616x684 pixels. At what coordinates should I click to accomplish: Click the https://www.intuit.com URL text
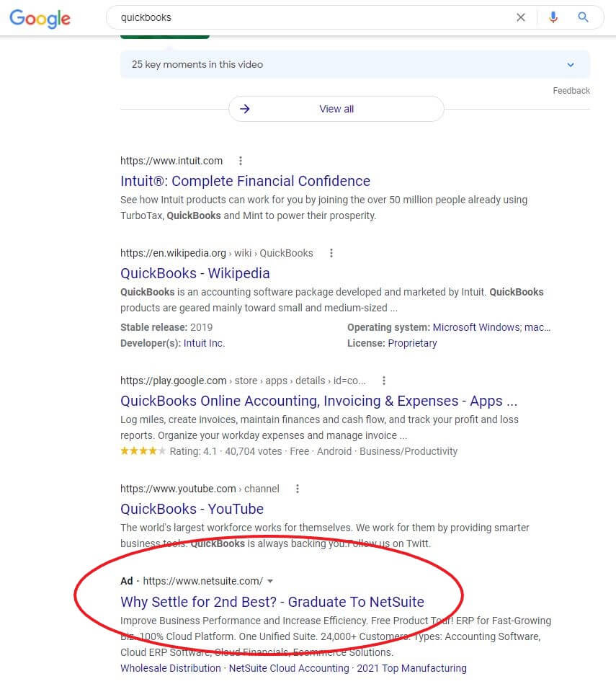pos(171,161)
